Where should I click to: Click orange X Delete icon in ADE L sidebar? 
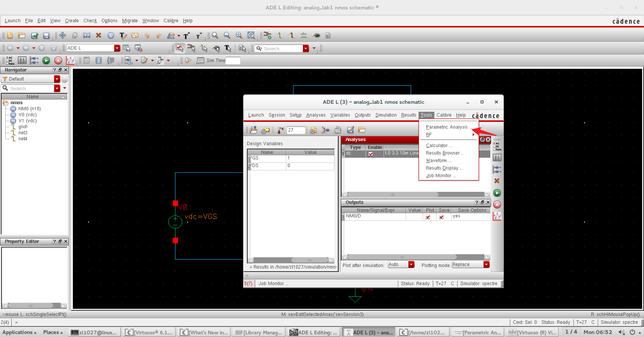[x=497, y=181]
